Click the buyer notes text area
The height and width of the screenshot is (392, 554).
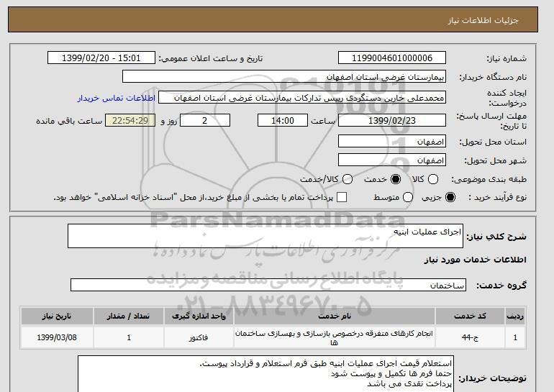tap(265, 373)
